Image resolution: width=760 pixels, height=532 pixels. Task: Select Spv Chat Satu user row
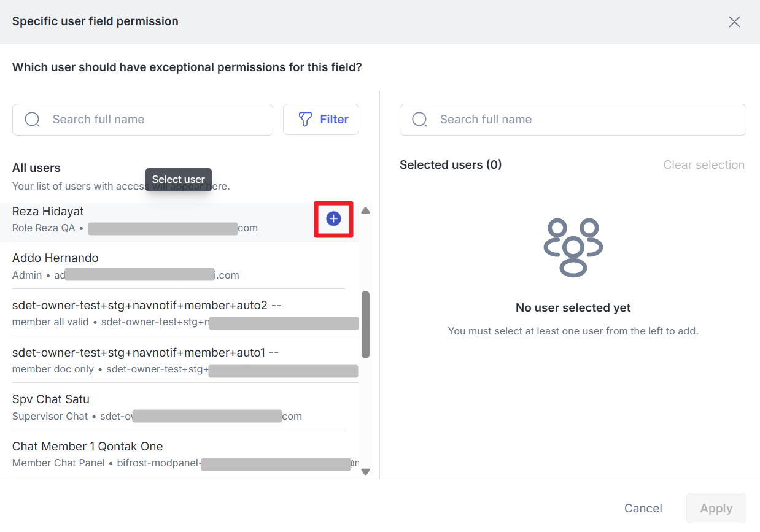point(178,407)
